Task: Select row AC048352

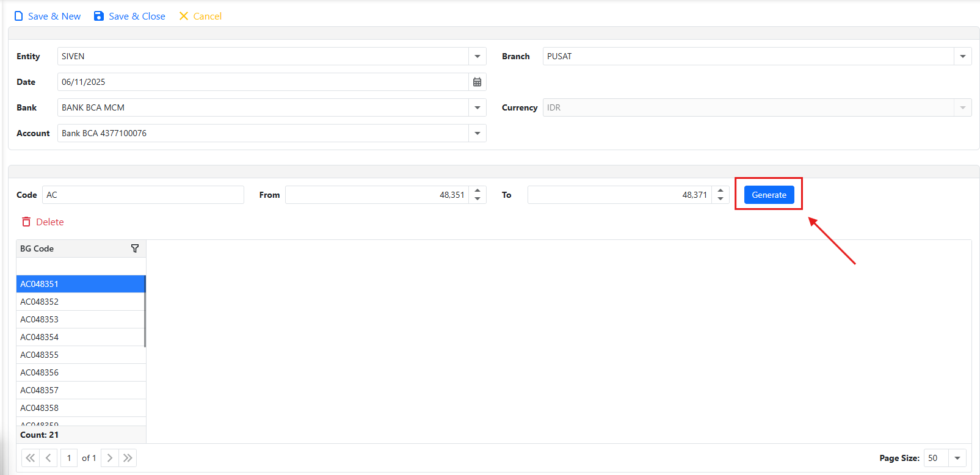Action: coord(81,302)
